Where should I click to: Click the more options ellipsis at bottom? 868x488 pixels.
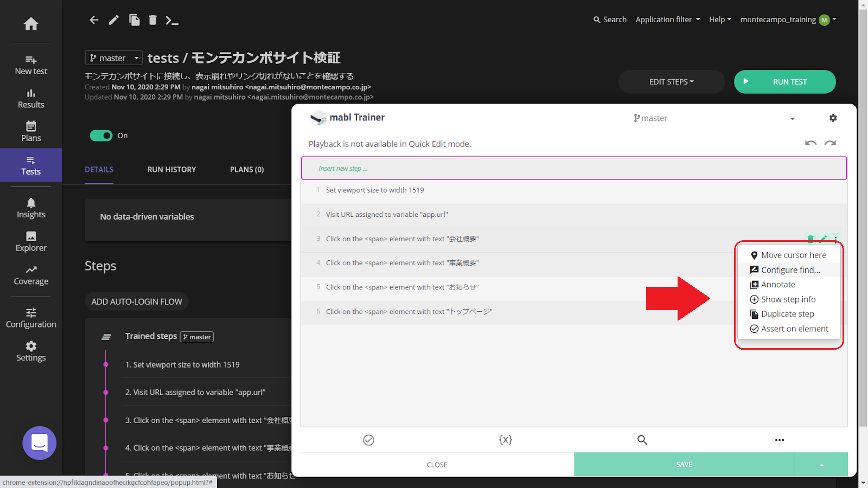click(x=780, y=440)
